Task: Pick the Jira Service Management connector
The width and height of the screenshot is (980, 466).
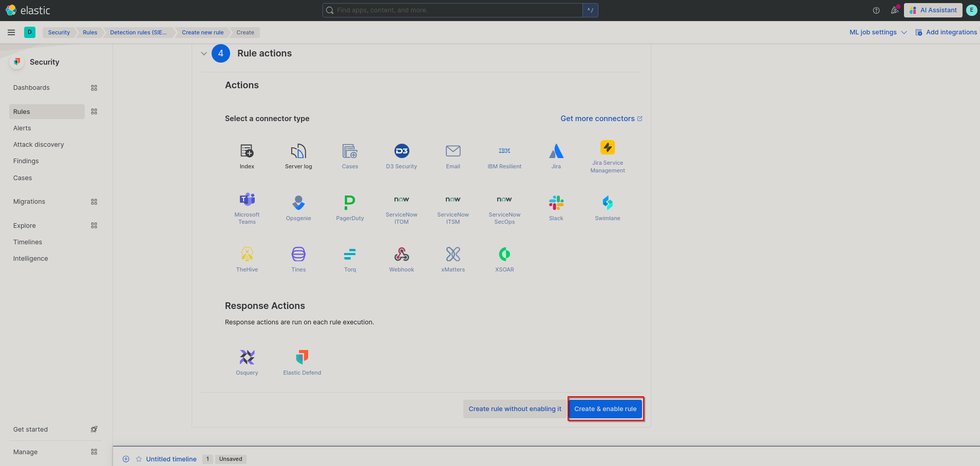Action: tap(608, 157)
